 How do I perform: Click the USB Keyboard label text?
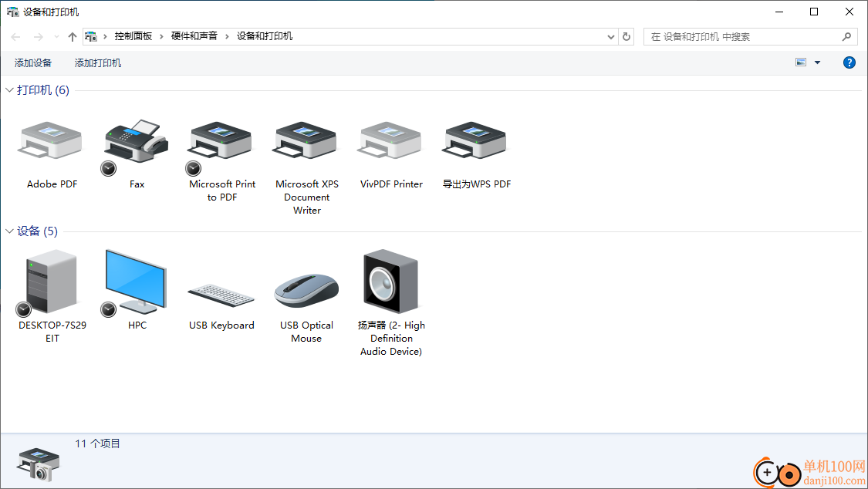pos(221,325)
